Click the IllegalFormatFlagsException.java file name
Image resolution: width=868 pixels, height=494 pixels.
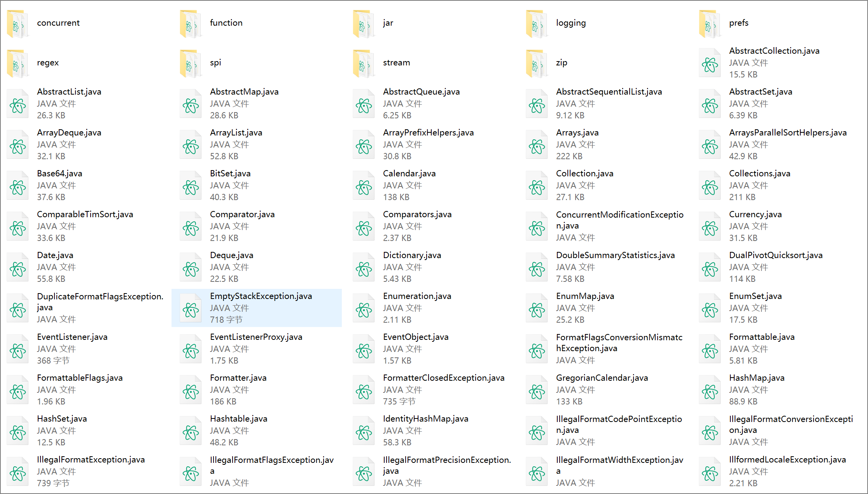click(271, 465)
